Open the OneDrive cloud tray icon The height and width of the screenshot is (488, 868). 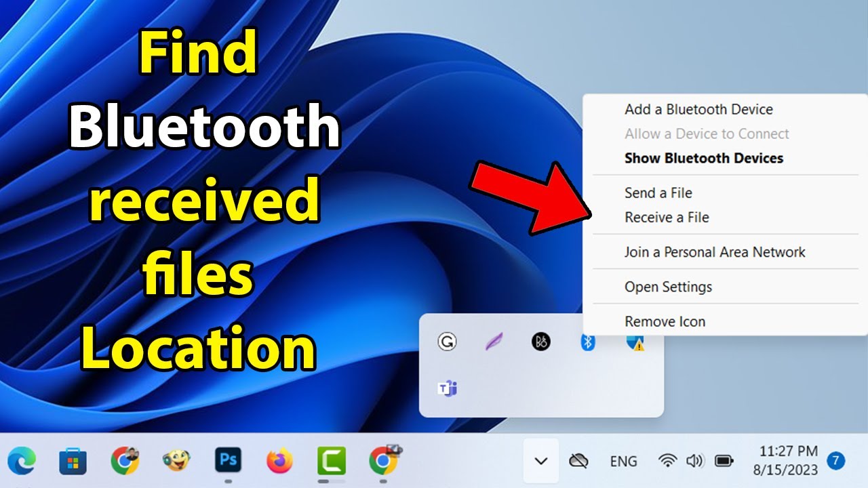[x=578, y=462]
